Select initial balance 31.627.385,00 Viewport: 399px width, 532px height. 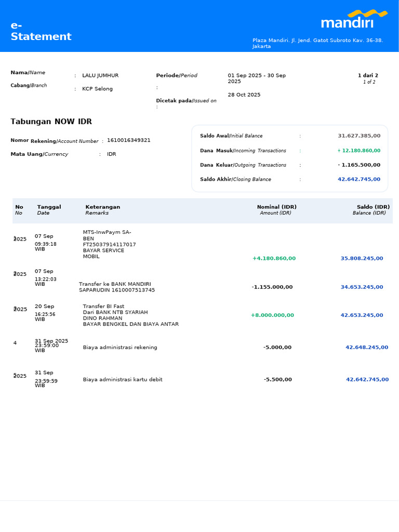pyautogui.click(x=359, y=136)
